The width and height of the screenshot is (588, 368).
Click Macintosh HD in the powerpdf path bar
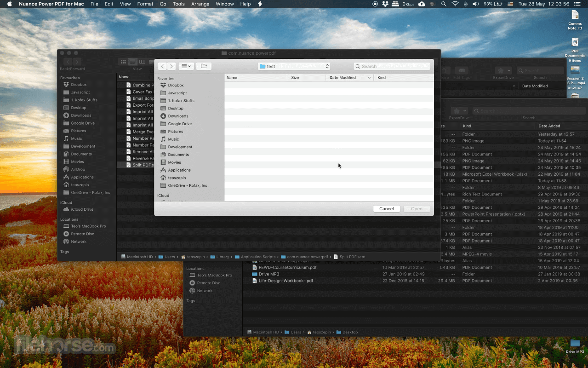coord(137,257)
